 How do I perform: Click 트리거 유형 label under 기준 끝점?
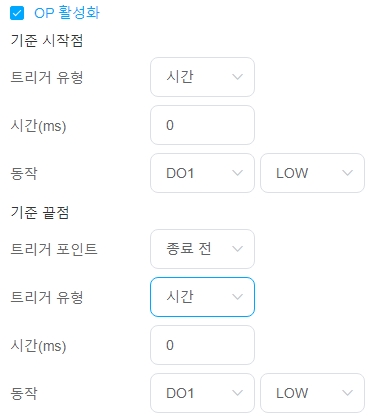tap(47, 297)
